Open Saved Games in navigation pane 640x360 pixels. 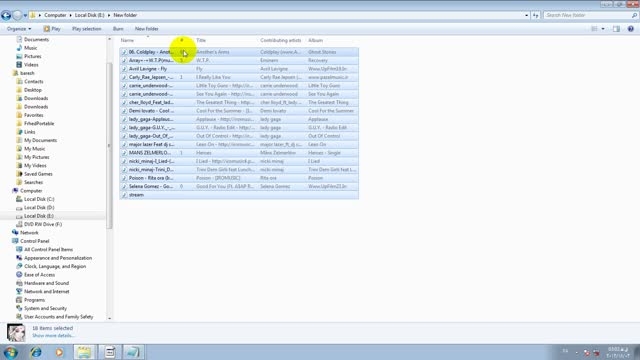tap(38, 174)
